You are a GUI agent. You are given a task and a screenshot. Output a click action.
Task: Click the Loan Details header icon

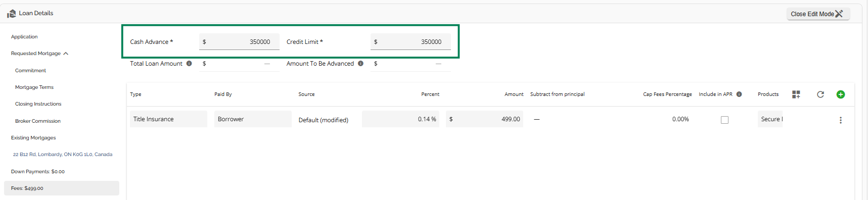coord(11,14)
